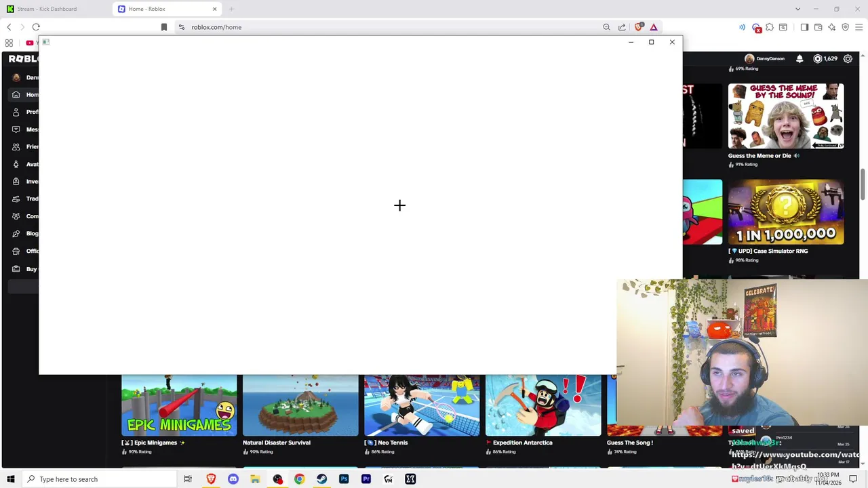Close the blank white popup window
The width and height of the screenshot is (868, 488).
672,42
